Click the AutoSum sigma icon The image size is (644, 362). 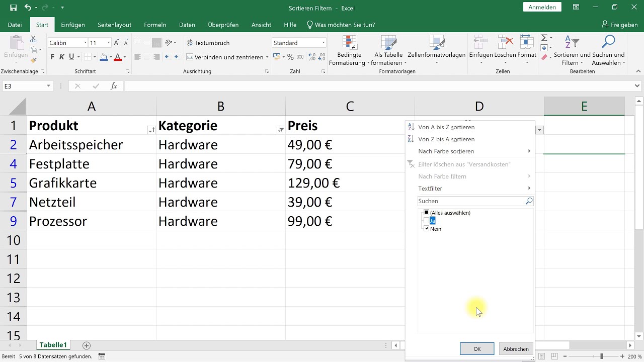(x=544, y=38)
